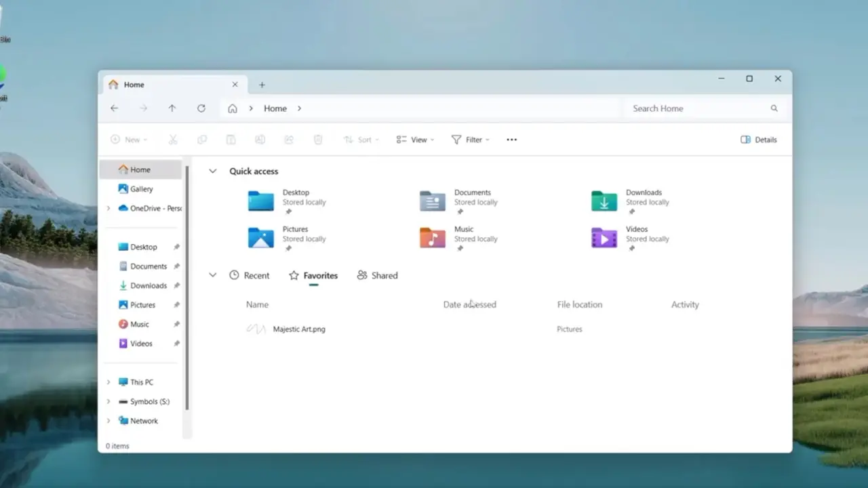Expand the Symbols (S:) drive tree node
Screen dimensions: 868x488
[108, 401]
